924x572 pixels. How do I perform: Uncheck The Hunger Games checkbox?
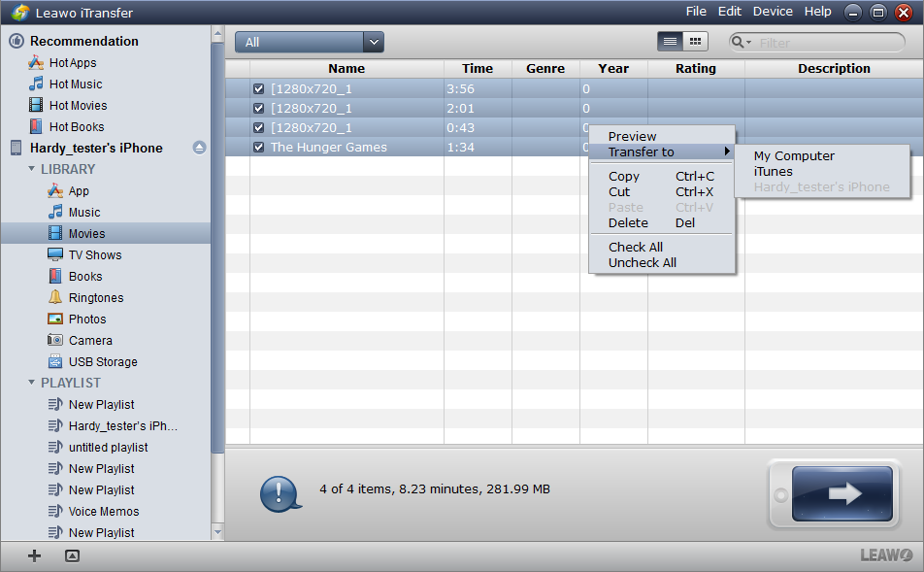click(258, 148)
